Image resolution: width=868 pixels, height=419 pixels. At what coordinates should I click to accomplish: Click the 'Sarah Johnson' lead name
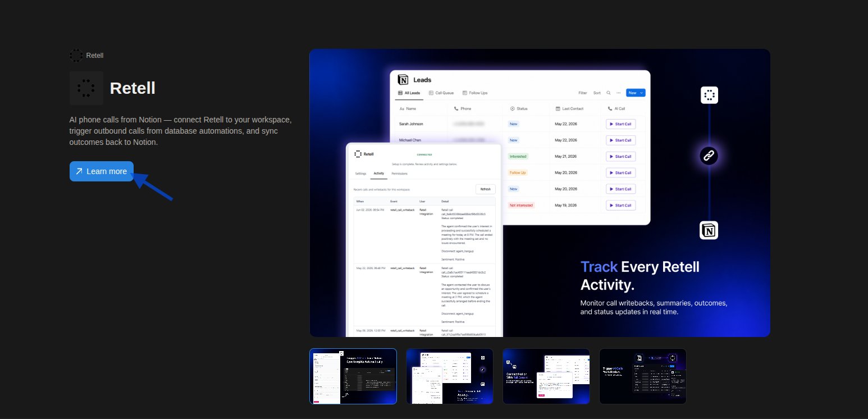point(411,124)
